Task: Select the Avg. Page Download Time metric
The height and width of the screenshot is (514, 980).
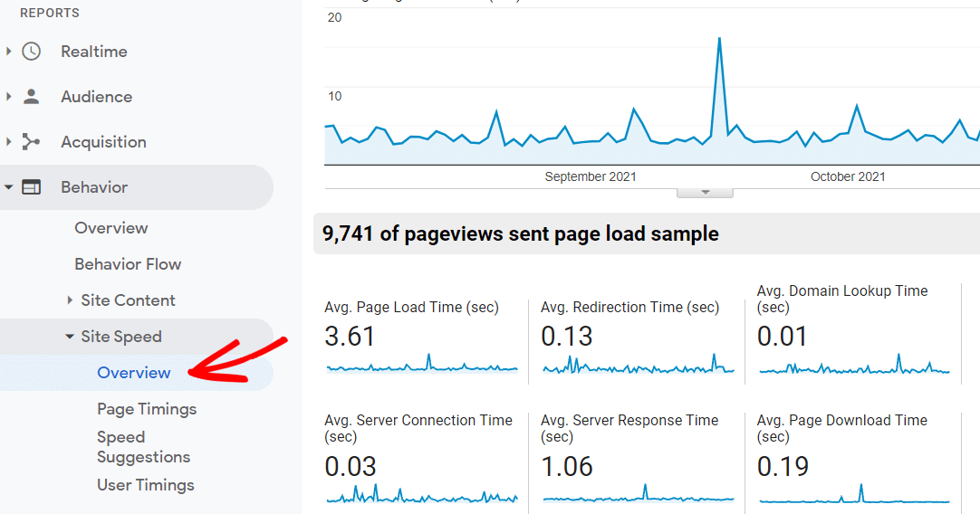Action: coord(841,428)
